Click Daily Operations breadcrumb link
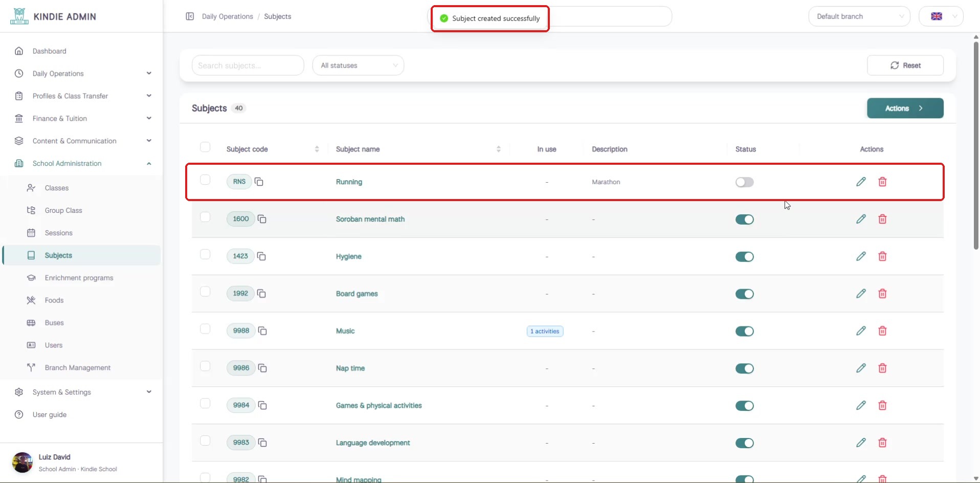The width and height of the screenshot is (980, 483). pos(228,16)
